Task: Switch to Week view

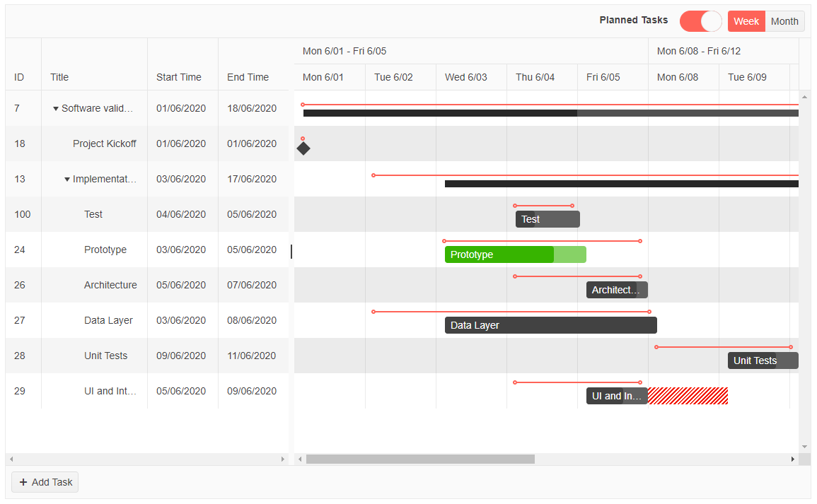Action: coord(746,21)
